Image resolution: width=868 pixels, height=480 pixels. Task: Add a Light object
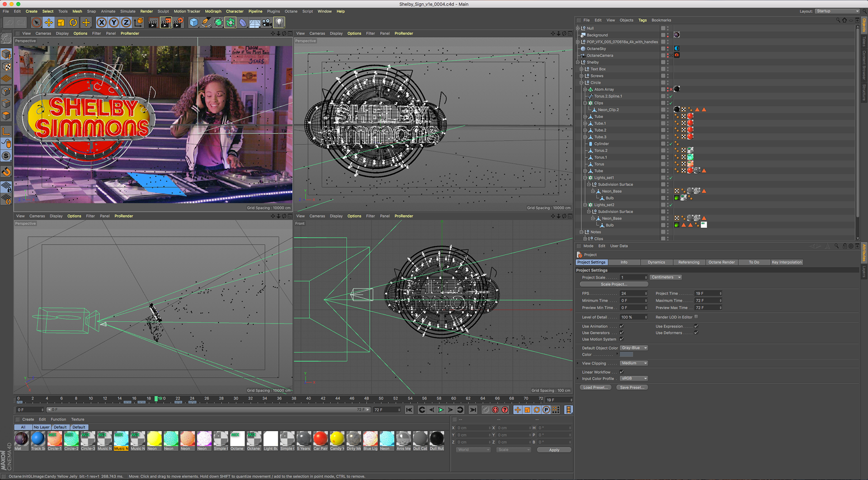click(x=279, y=22)
